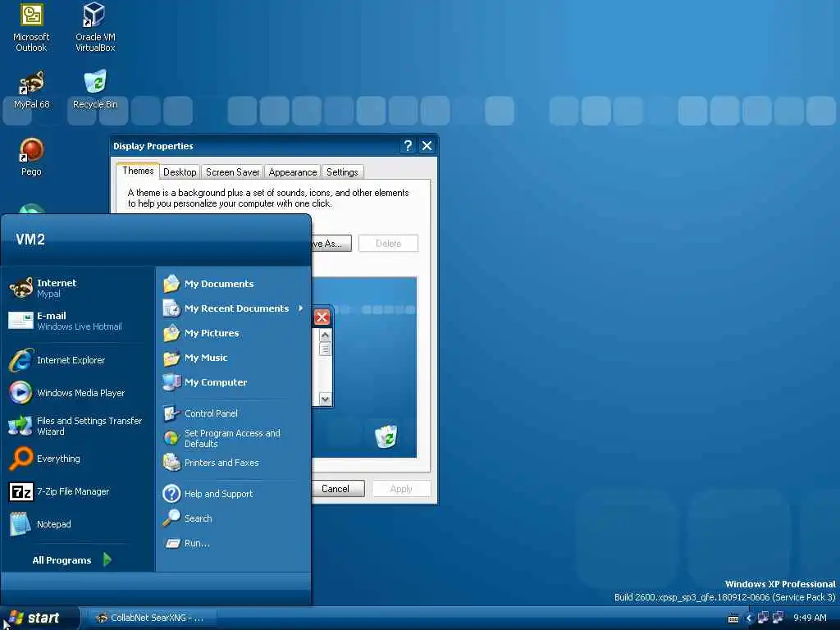Switch to the Desktop tab

coord(180,172)
